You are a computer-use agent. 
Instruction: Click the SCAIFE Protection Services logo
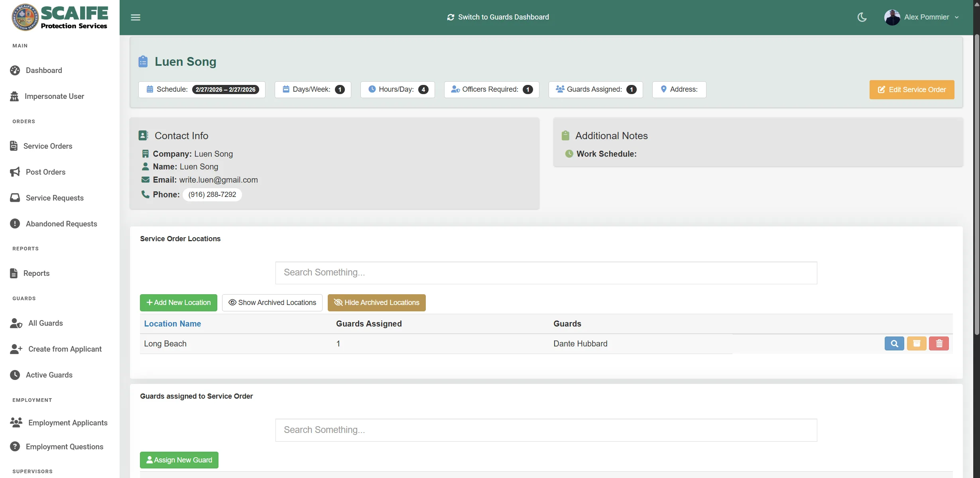click(60, 17)
